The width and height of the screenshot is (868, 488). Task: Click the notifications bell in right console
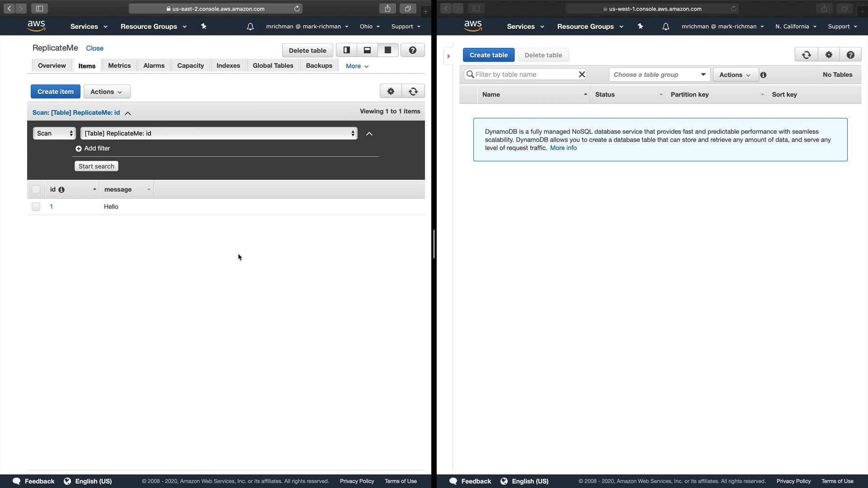[665, 27]
